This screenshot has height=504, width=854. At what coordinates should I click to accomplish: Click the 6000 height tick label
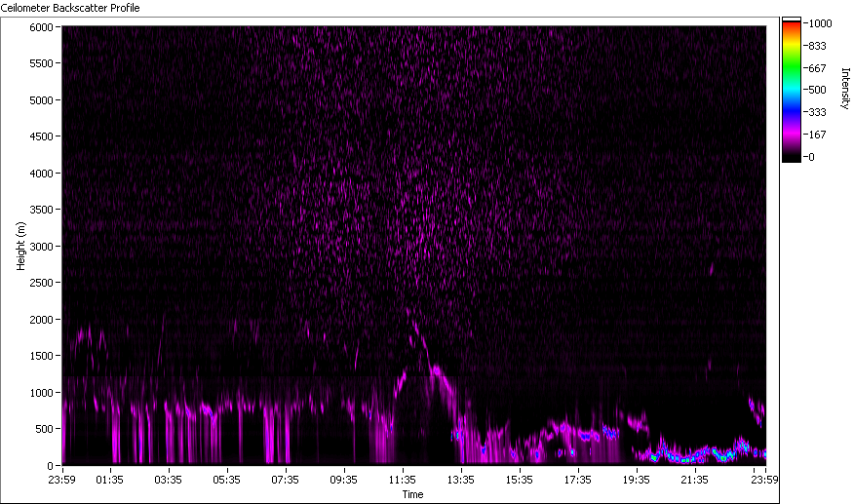click(x=41, y=27)
